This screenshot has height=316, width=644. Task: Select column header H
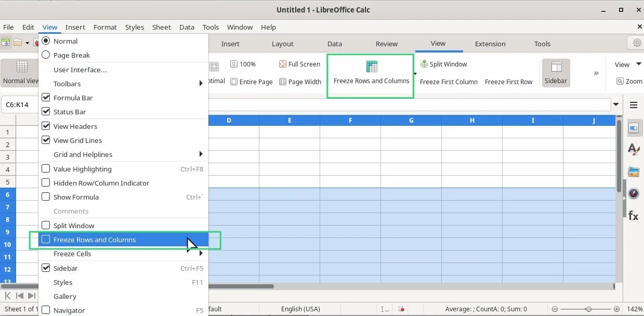(471, 120)
